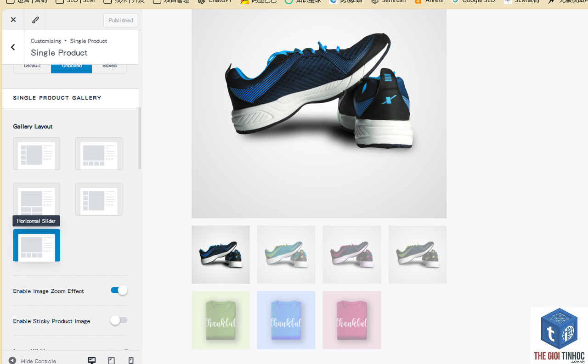This screenshot has height=364, width=588.
Task: Click the customizer panel scrollbar
Action: pos(140,138)
